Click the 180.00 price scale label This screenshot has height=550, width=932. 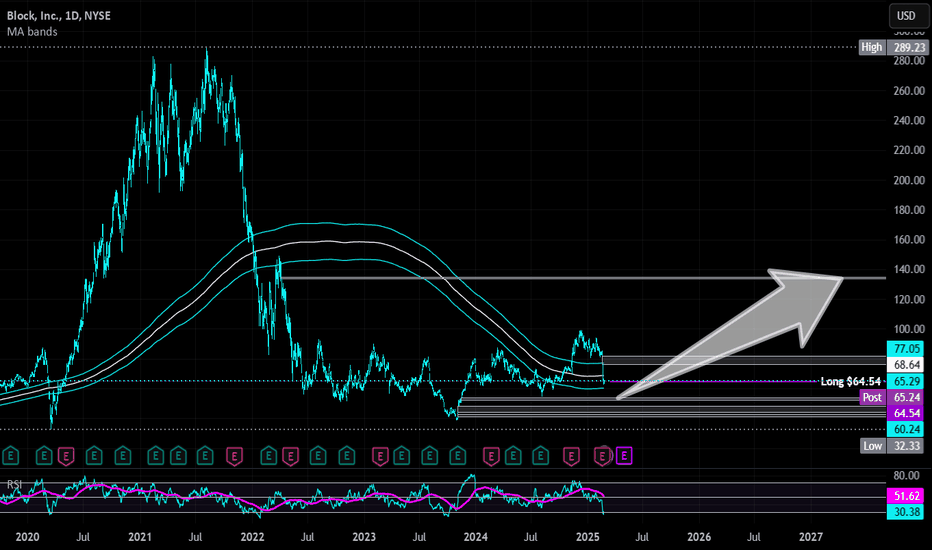pyautogui.click(x=909, y=210)
